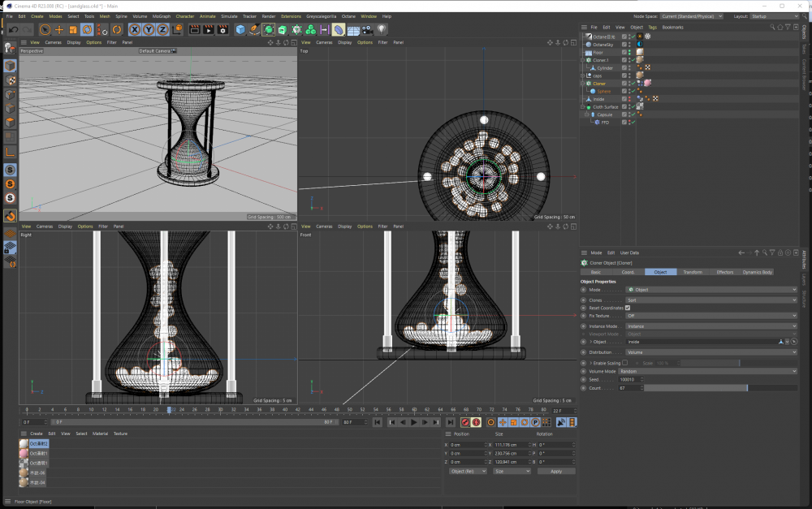
Task: Select the Move tool
Action: (x=58, y=30)
